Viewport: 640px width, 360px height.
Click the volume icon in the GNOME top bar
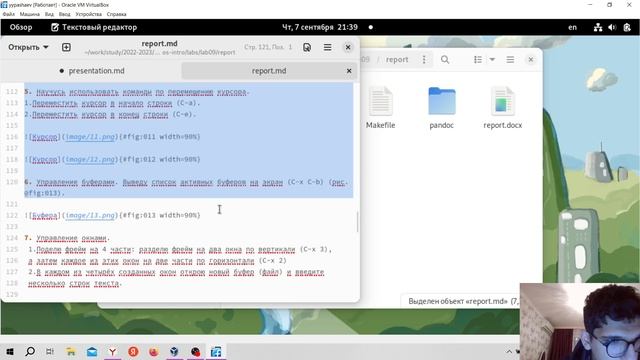(x=612, y=27)
